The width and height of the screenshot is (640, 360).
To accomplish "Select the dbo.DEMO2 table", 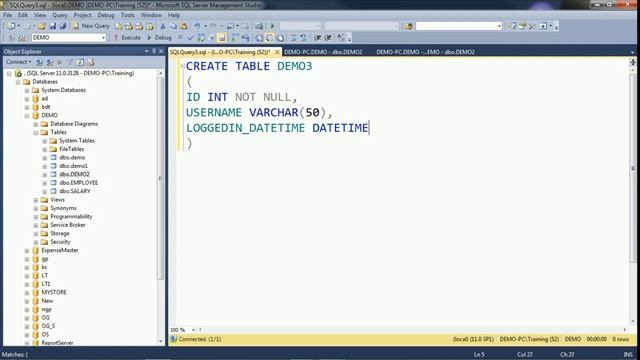I will click(74, 174).
